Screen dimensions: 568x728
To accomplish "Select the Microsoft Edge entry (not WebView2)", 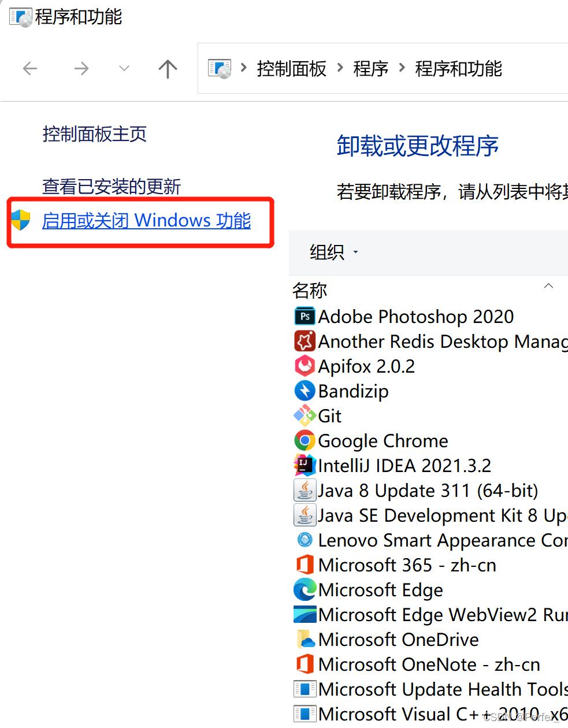I will click(x=381, y=590).
